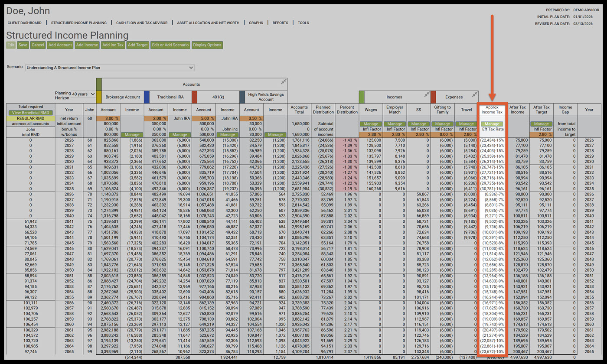Click Manage in the SS column
The width and height of the screenshot is (607, 364).
pyautogui.click(x=418, y=124)
